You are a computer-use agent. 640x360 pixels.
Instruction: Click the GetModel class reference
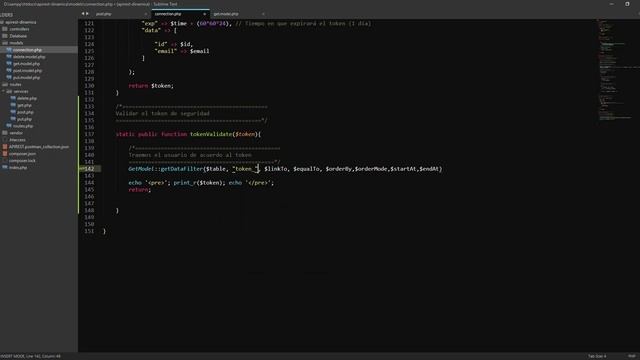click(141, 169)
